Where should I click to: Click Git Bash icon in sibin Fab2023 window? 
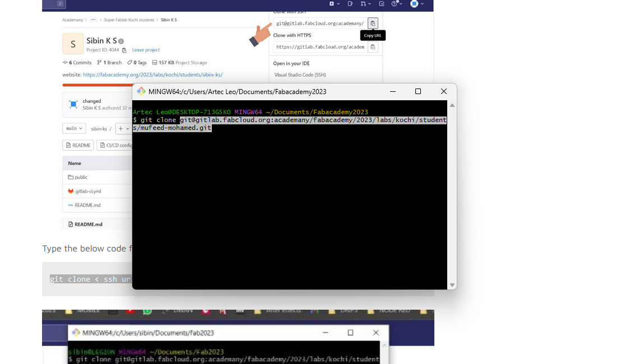(x=76, y=333)
